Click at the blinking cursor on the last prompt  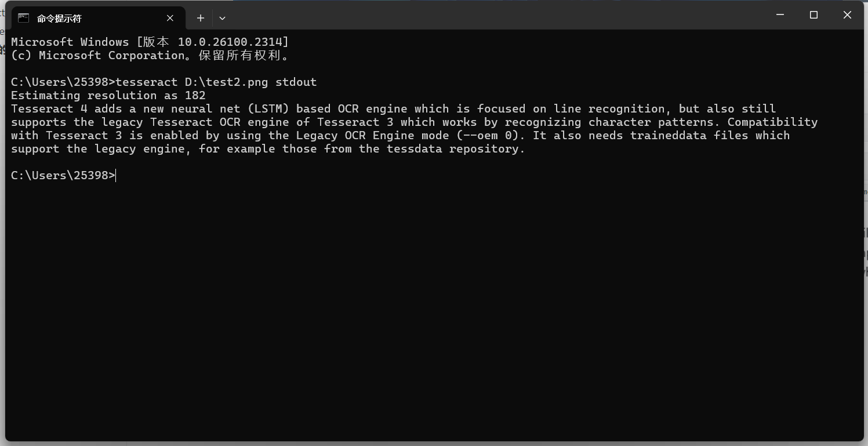click(x=116, y=175)
